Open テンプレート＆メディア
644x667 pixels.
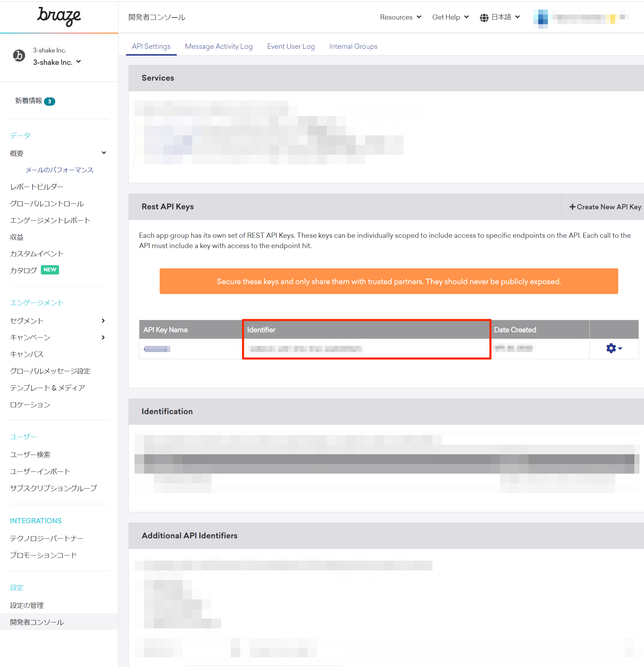point(48,388)
